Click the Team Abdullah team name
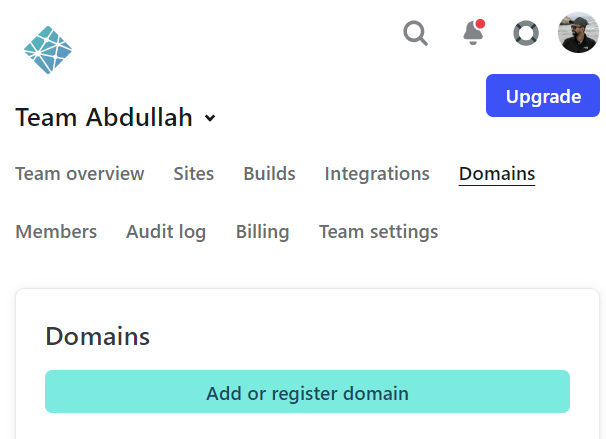Screen dimensions: 606x439 pyautogui.click(x=104, y=117)
